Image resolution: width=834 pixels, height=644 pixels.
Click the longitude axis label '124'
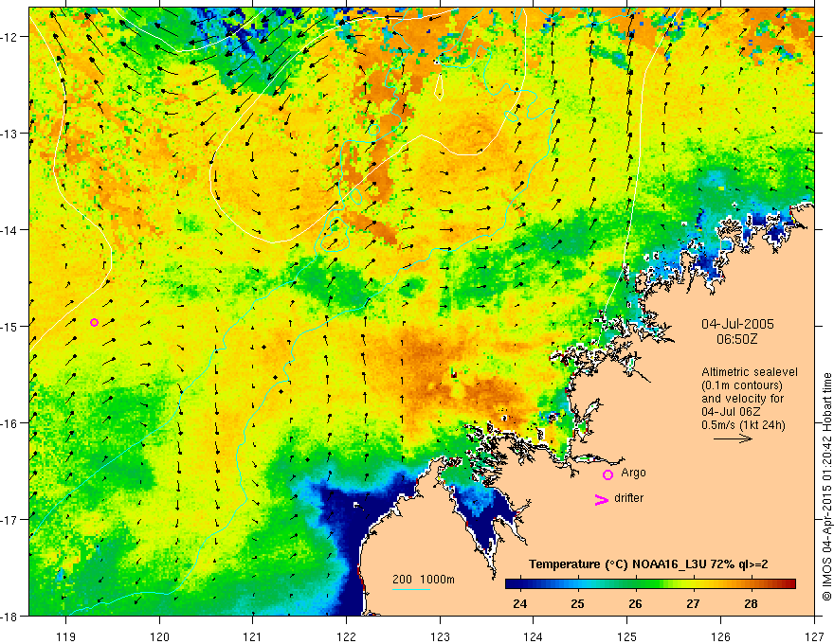pos(534,636)
